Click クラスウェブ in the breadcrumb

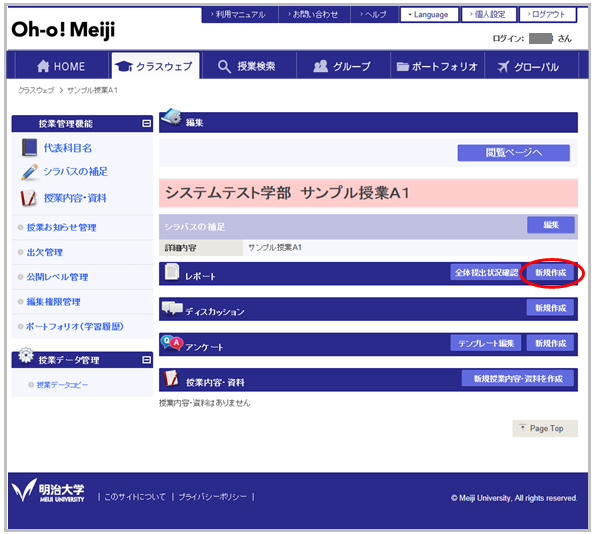point(36,90)
